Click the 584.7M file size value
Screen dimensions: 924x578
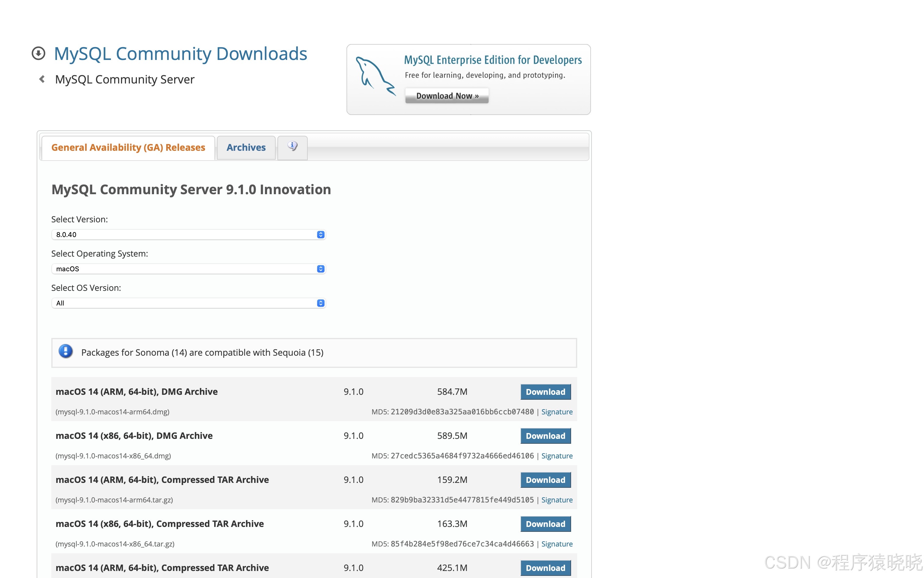coord(452,391)
